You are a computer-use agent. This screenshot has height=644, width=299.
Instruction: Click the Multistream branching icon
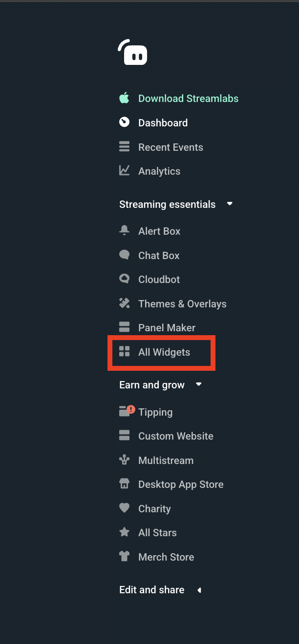(125, 460)
